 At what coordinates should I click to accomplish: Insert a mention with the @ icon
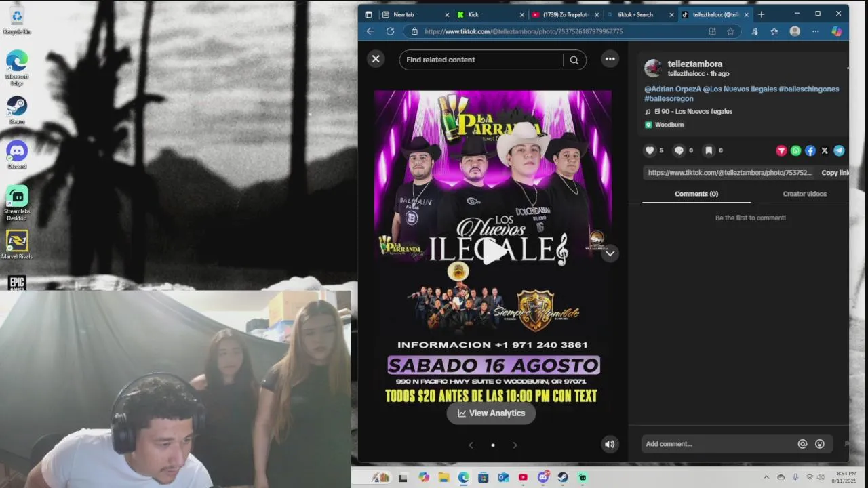click(802, 444)
